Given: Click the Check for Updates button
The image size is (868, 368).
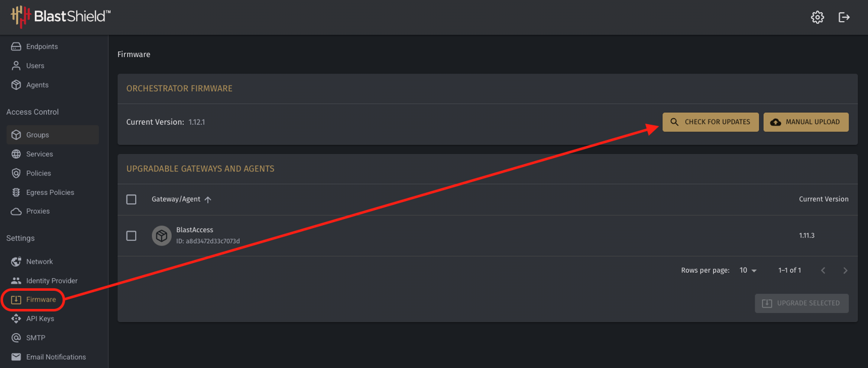Looking at the screenshot, I should [711, 122].
